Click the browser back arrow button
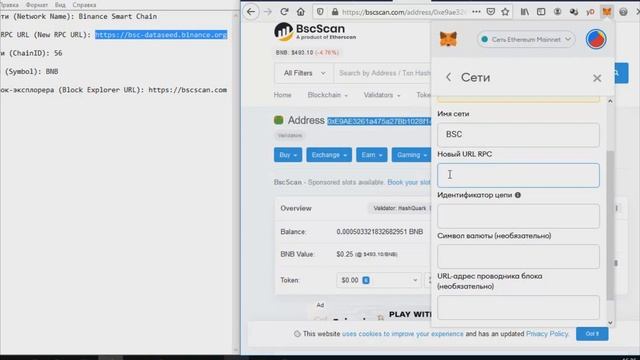640x360 pixels. 251,12
